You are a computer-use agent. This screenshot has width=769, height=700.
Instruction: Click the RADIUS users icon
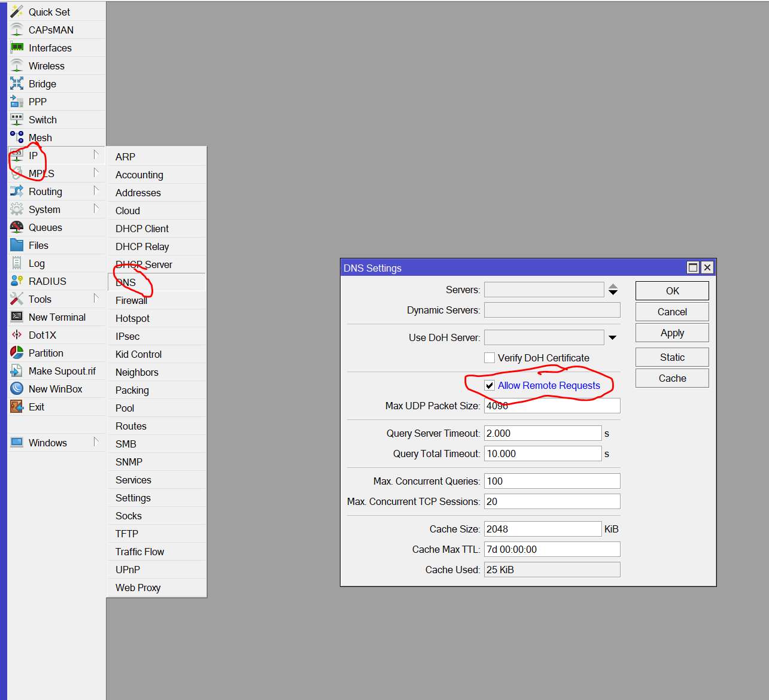coord(17,281)
